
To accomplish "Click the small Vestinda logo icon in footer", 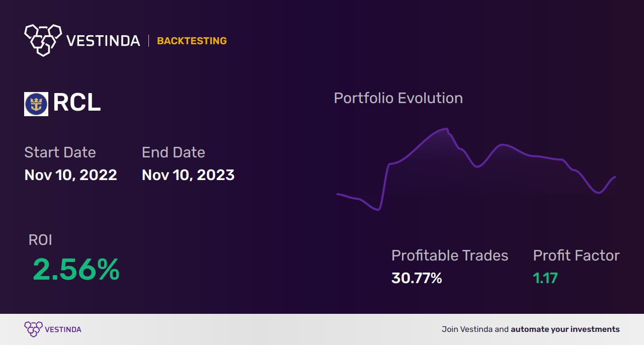I will pyautogui.click(x=33, y=329).
